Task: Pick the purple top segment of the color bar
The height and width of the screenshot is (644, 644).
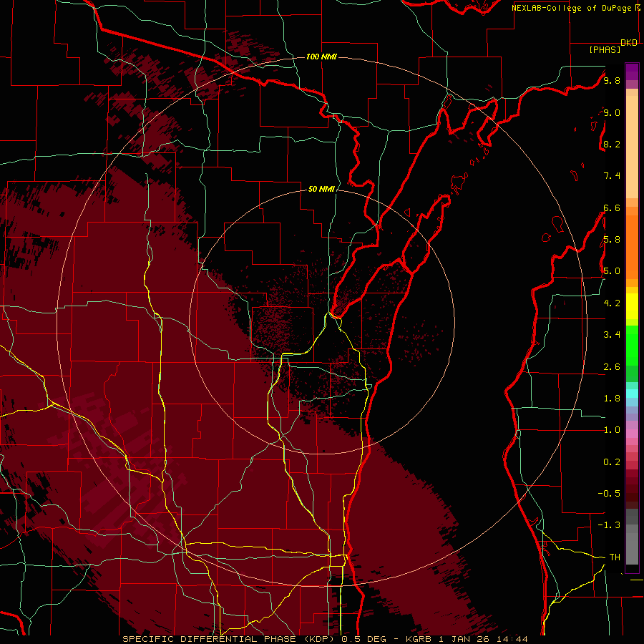Action: [x=632, y=72]
